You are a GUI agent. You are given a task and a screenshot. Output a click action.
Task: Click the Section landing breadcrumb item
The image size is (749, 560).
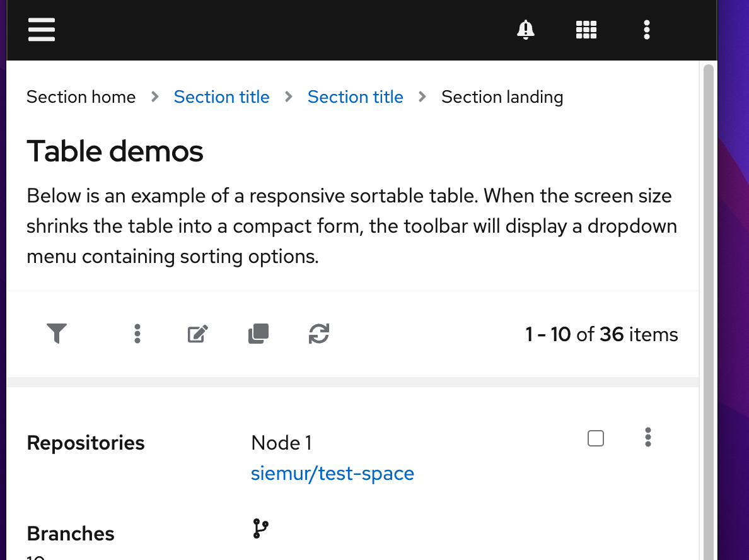tap(502, 97)
